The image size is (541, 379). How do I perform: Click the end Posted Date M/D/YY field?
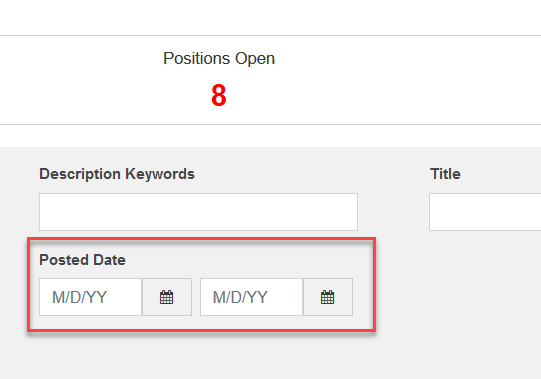[252, 297]
